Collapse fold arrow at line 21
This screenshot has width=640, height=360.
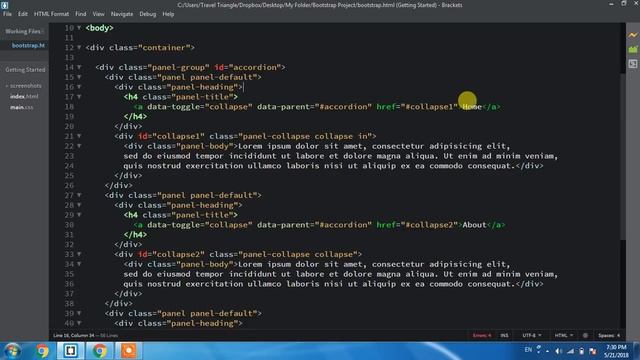79,136
